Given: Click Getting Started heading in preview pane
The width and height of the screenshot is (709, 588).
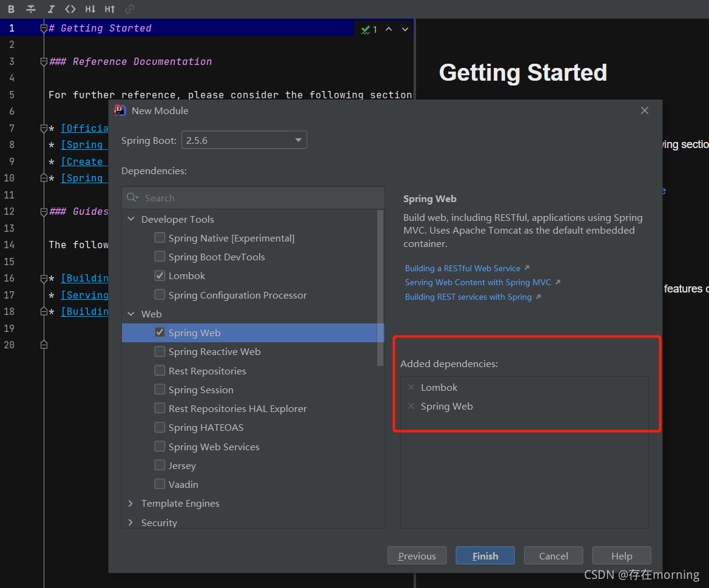Looking at the screenshot, I should [x=523, y=72].
